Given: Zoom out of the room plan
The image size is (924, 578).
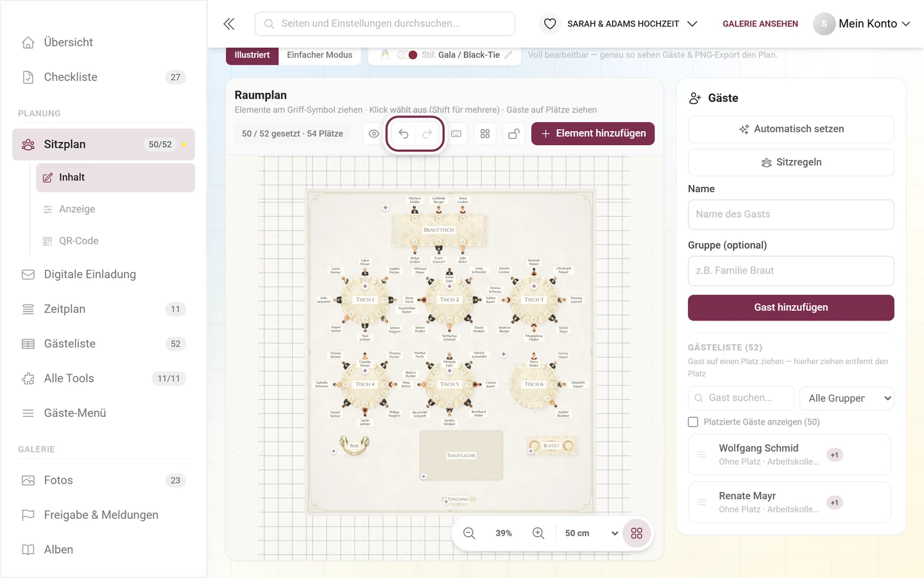Looking at the screenshot, I should click(x=470, y=533).
